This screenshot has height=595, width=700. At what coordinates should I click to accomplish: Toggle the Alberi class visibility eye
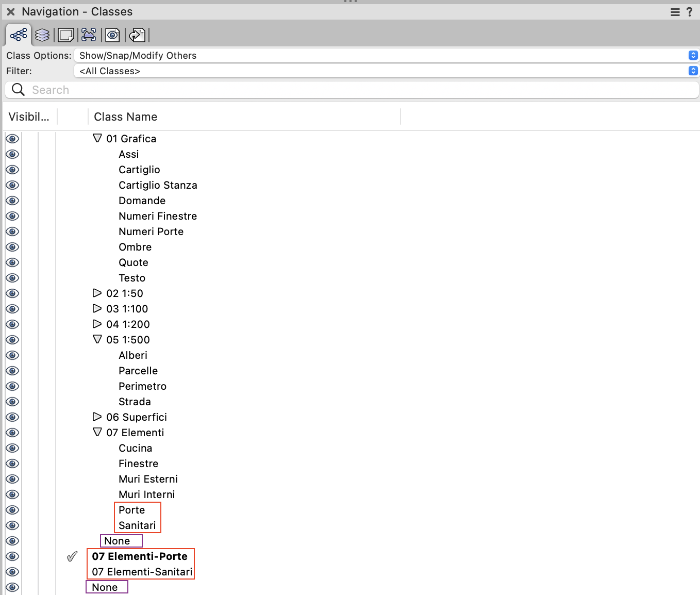click(12, 355)
